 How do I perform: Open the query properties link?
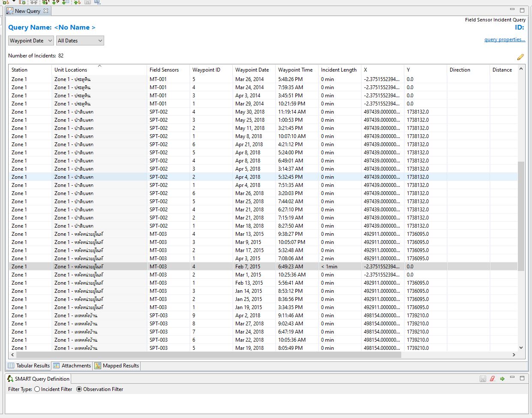click(x=505, y=39)
